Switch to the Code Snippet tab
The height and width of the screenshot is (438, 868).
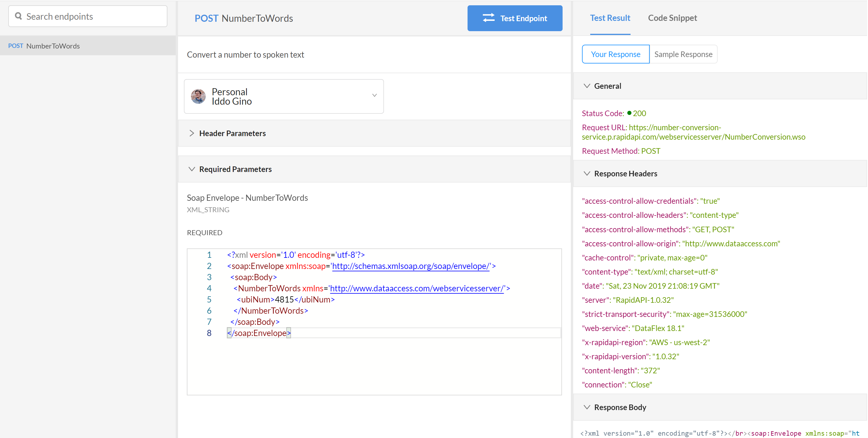672,18
